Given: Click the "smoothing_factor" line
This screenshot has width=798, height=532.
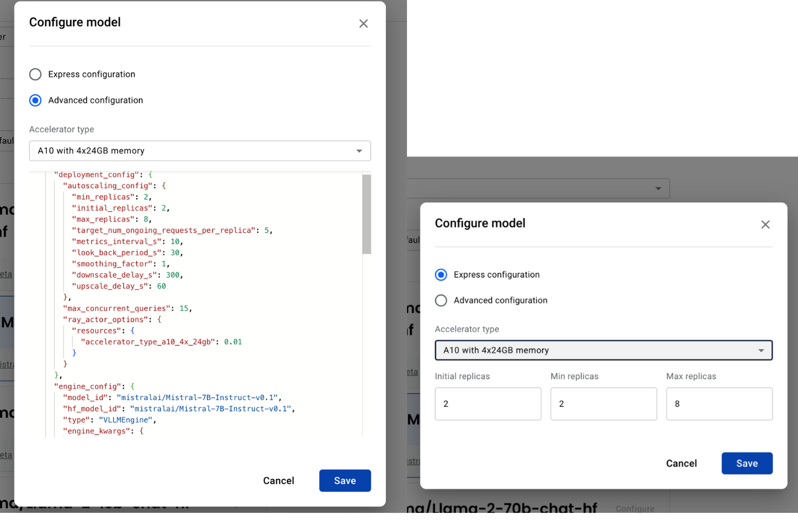Looking at the screenshot, I should [121, 264].
